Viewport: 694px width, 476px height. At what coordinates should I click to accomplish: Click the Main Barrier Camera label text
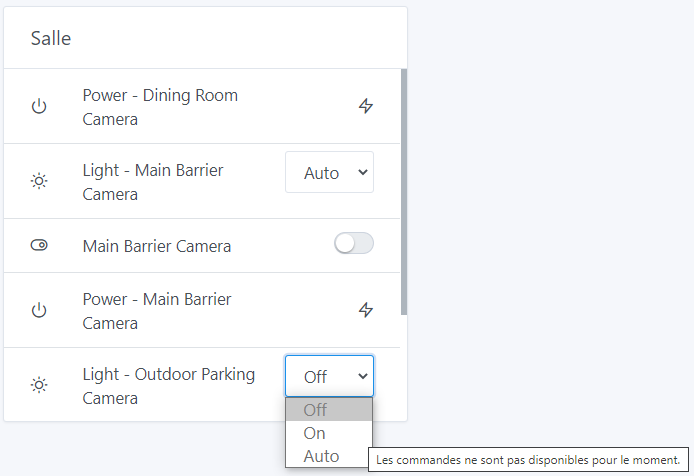click(157, 246)
